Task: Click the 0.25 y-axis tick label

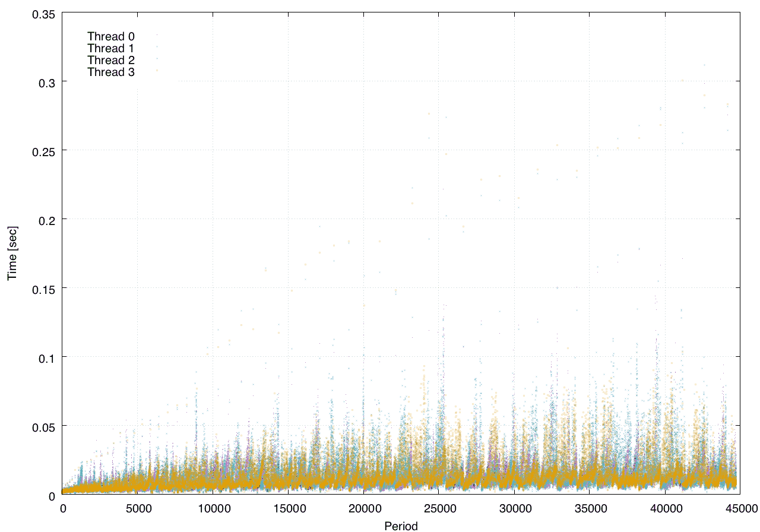Action: (x=43, y=151)
